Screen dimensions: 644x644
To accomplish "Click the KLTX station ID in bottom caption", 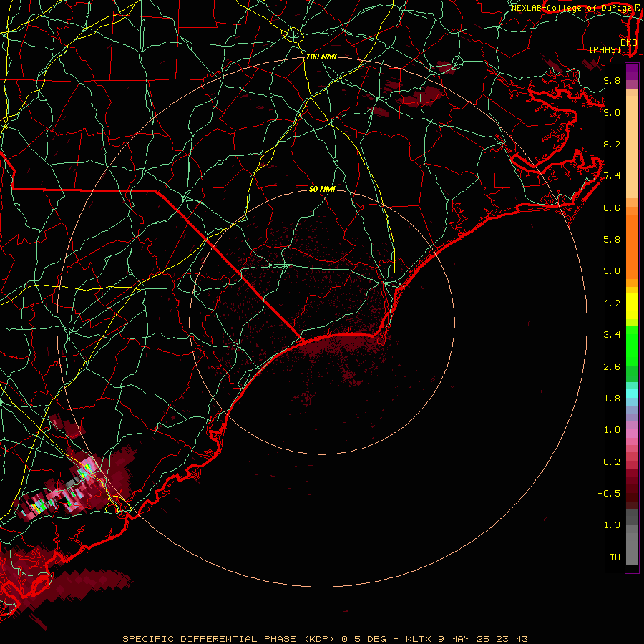I will click(x=419, y=639).
